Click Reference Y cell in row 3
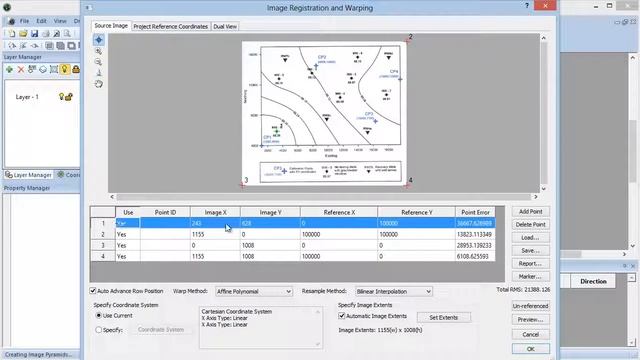640x360 pixels. click(x=416, y=245)
